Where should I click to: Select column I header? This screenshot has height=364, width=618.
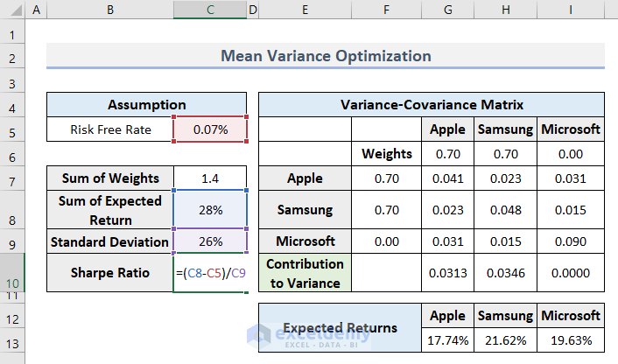pyautogui.click(x=571, y=10)
